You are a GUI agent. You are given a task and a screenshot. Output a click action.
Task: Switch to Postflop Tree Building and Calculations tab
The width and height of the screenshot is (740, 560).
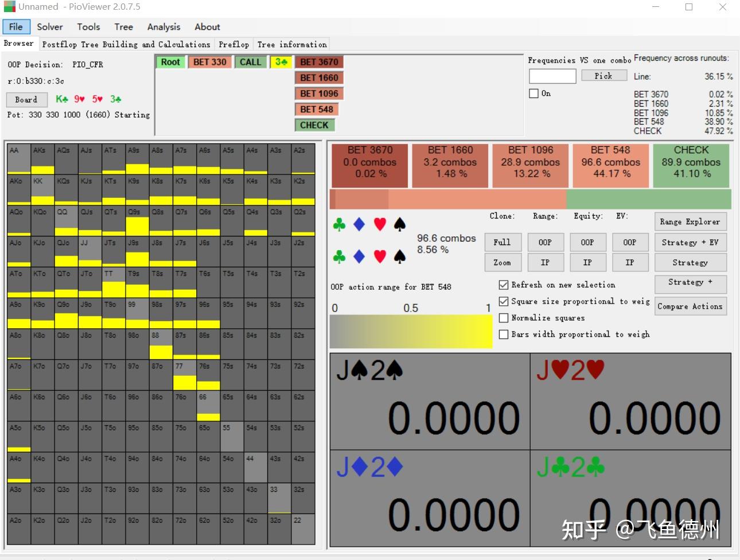point(126,44)
